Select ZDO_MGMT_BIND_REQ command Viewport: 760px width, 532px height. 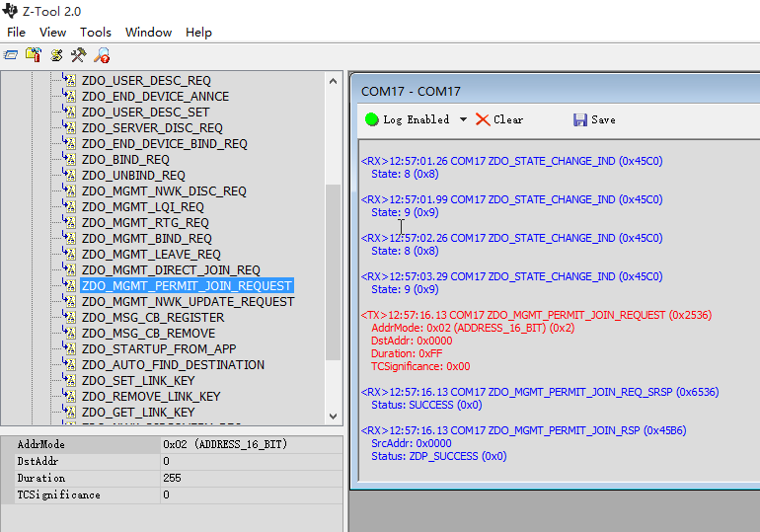pos(147,239)
